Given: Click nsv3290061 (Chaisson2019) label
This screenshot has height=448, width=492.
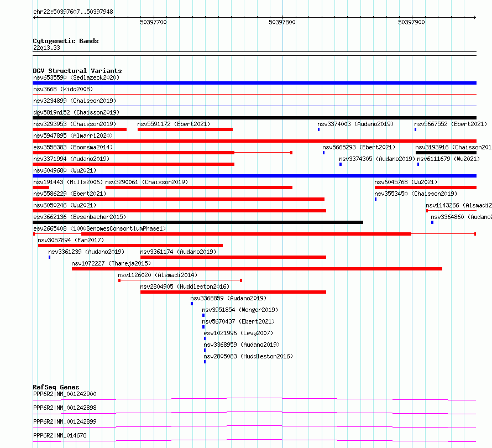Looking at the screenshot, I should tap(146, 182).
